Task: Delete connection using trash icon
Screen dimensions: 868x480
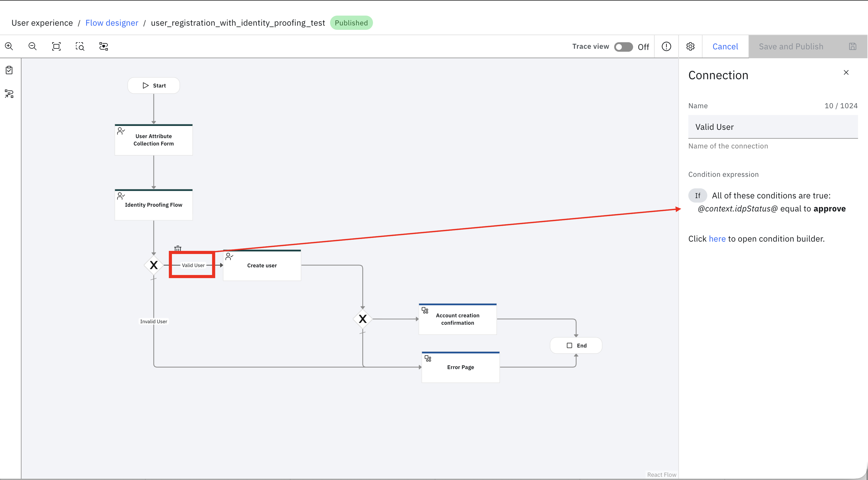Action: pyautogui.click(x=178, y=249)
